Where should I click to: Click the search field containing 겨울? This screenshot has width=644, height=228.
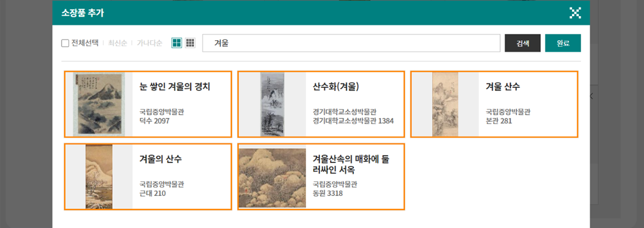351,43
